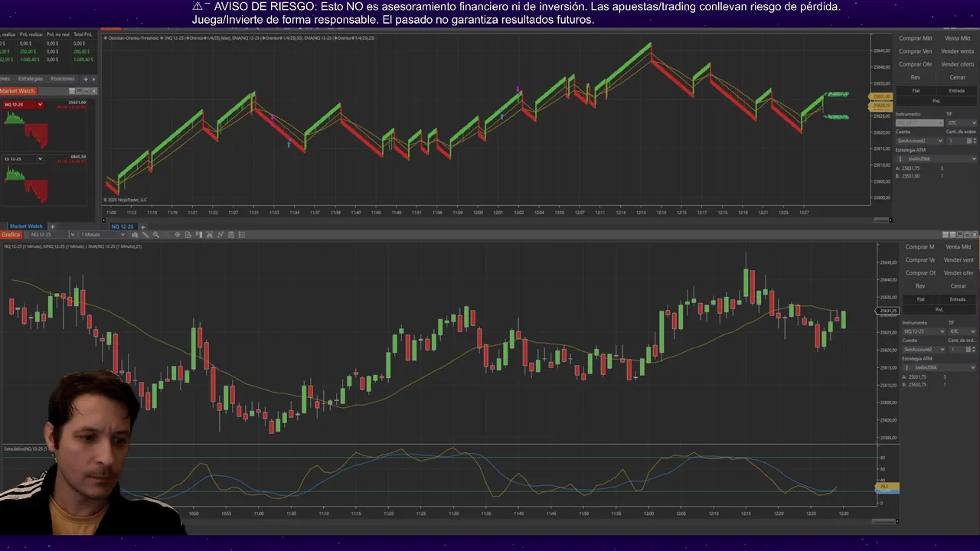The height and width of the screenshot is (551, 980).
Task: Click the Grafica window label tab
Action: point(11,235)
